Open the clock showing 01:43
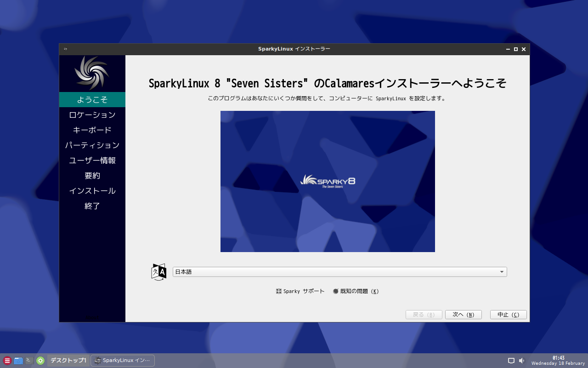Screen dimensions: 588x368 pos(558,361)
